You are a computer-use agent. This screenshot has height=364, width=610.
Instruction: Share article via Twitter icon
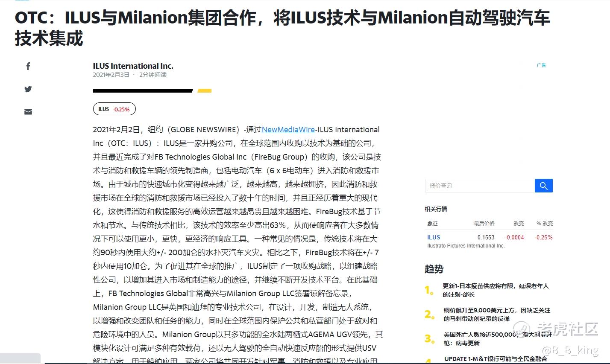[x=28, y=89]
